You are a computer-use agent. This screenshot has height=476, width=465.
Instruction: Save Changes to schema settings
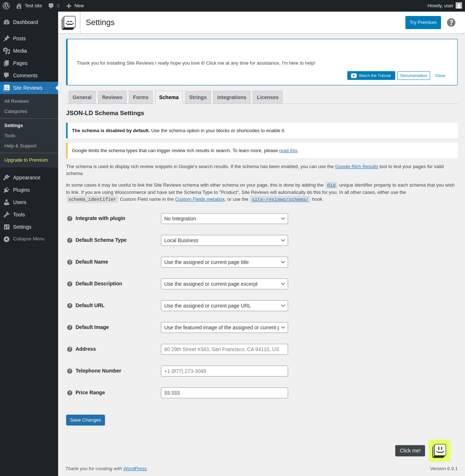[85, 420]
